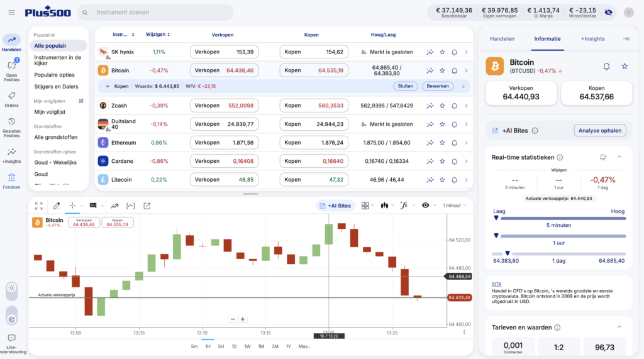Viewport: 644px width, 359px height.
Task: Expand chart to fullscreen
Action: (x=38, y=206)
